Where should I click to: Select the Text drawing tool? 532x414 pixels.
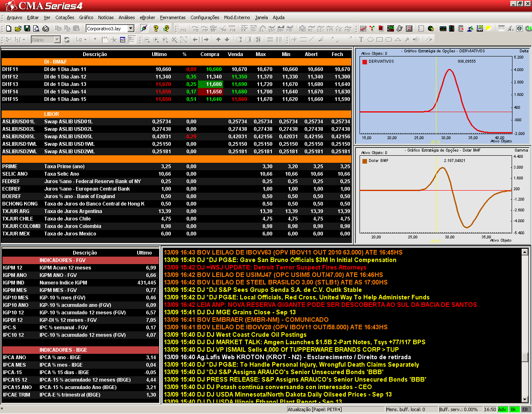click(361, 40)
